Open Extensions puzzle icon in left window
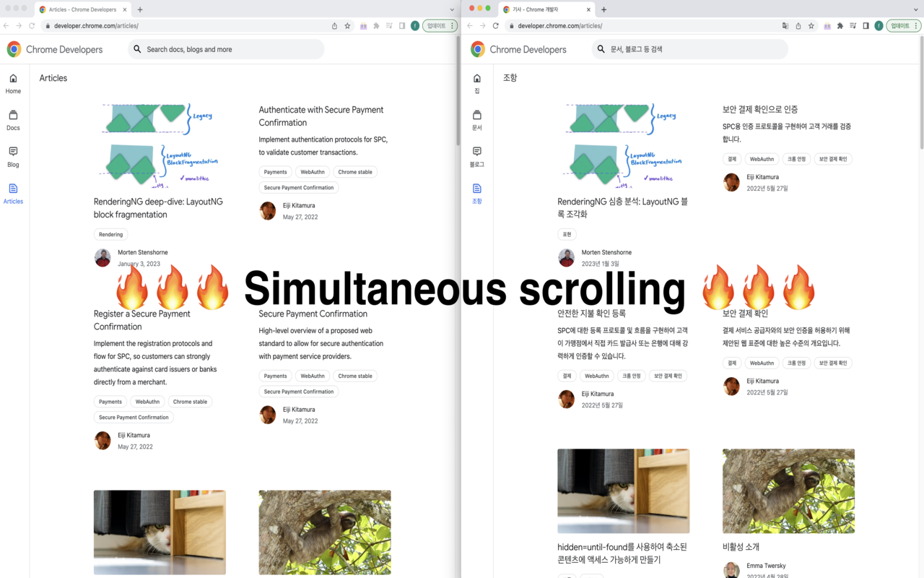The width and height of the screenshot is (924, 578). click(376, 25)
